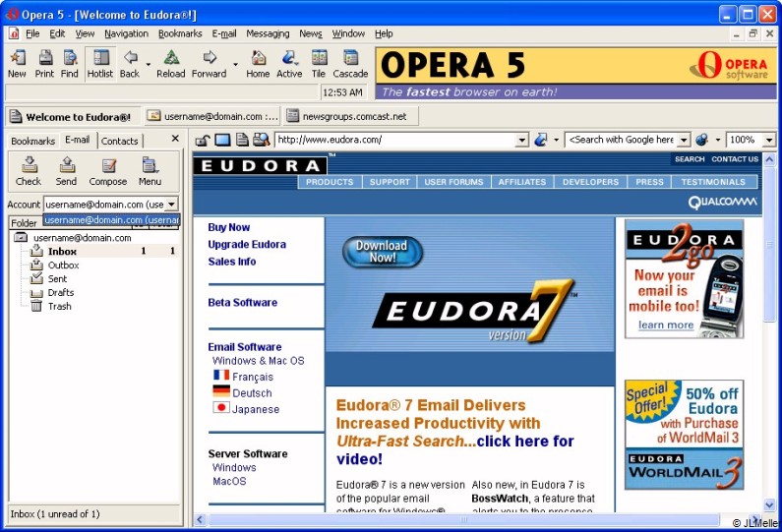Click the Print toolbar icon

pos(44,64)
